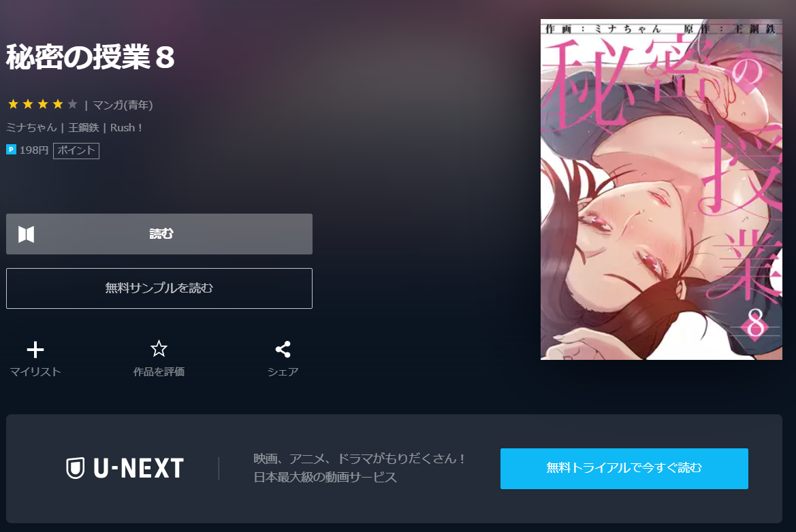The image size is (796, 532).
Task: Open author link ミナちゃん
Action: 31,127
